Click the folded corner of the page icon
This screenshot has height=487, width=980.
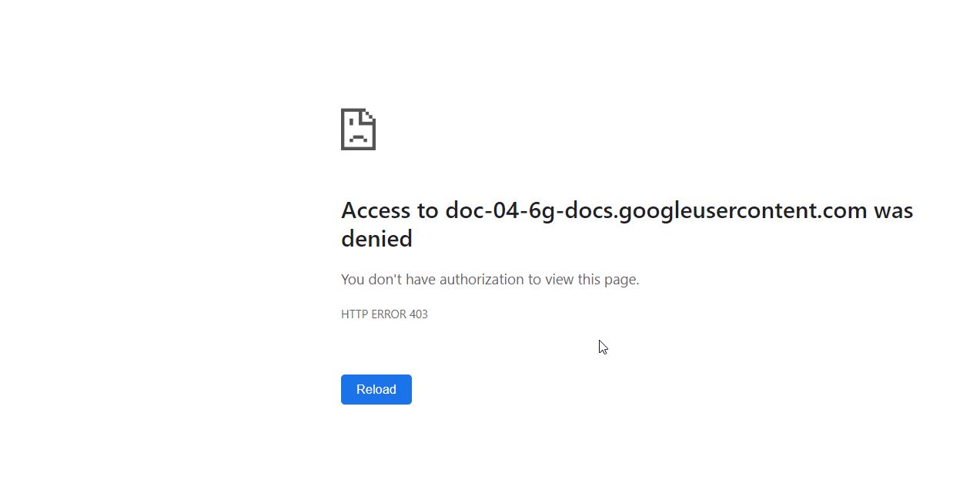pos(369,116)
